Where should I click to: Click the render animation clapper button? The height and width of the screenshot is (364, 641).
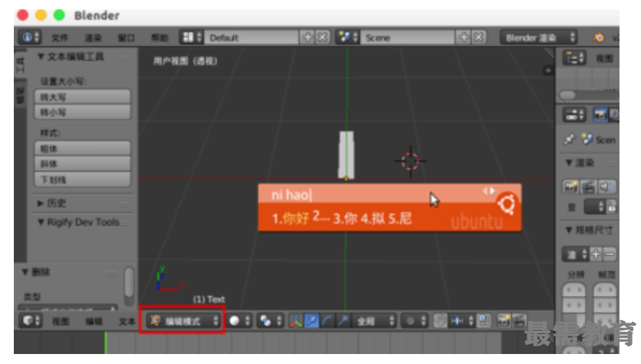point(588,187)
